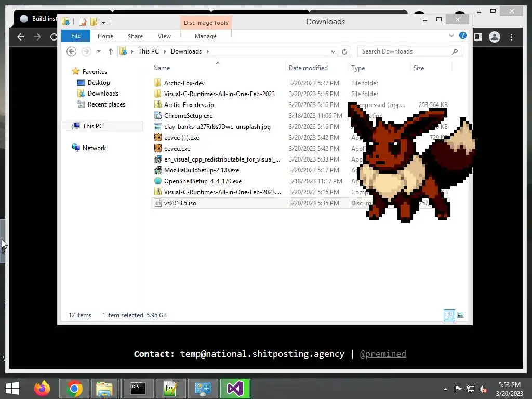Screen dimensions: 532x399
Task: Open the Windows Start button
Action: point(12,389)
